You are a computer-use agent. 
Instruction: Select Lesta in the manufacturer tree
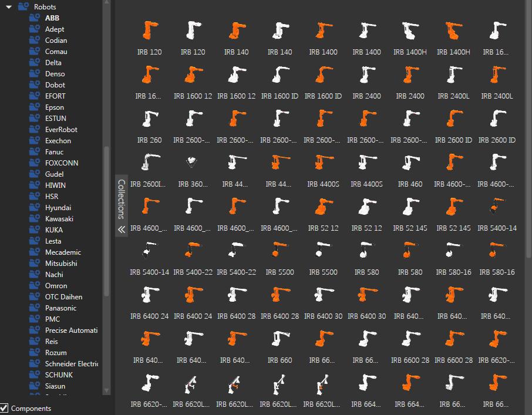coord(53,241)
